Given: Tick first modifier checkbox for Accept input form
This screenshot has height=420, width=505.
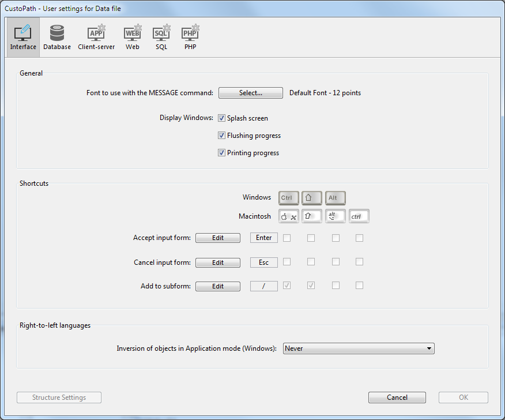Looking at the screenshot, I should tap(287, 238).
